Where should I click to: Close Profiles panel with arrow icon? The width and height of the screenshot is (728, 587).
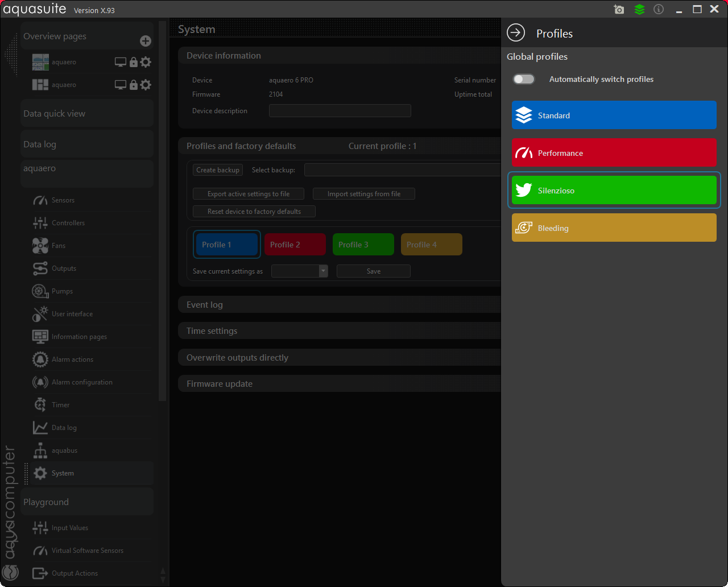(x=516, y=32)
